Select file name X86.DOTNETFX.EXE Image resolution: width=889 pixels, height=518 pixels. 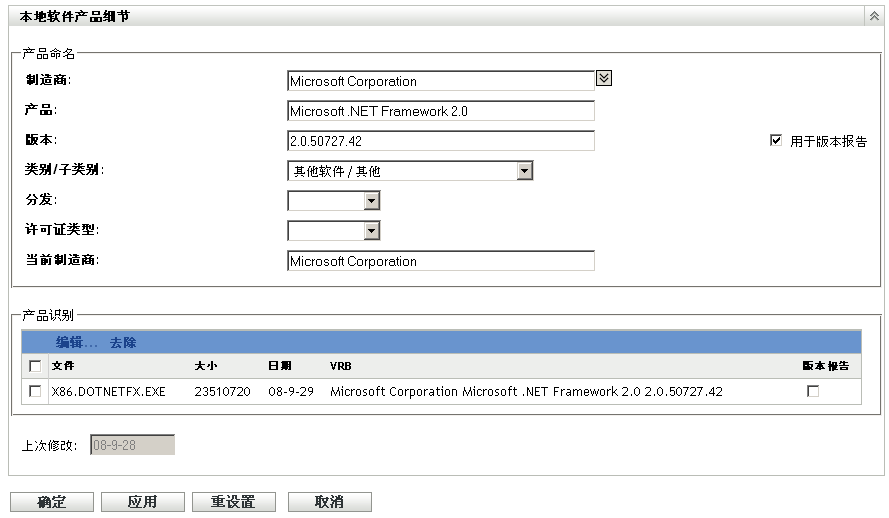108,392
